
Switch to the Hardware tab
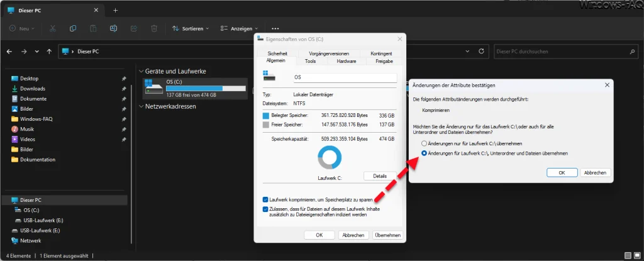(347, 61)
